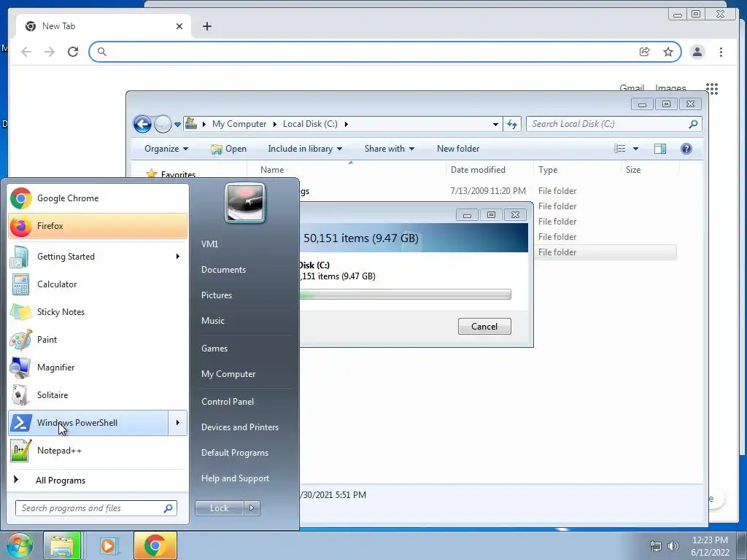Open Firefox from the Start menu
747x560 pixels.
click(x=98, y=226)
